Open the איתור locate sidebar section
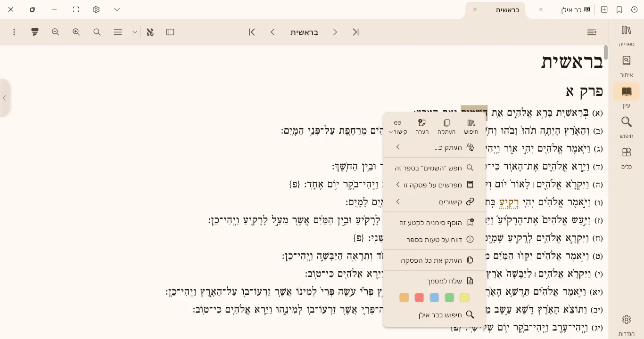Screen dimensions: 644x339 pyautogui.click(x=627, y=66)
